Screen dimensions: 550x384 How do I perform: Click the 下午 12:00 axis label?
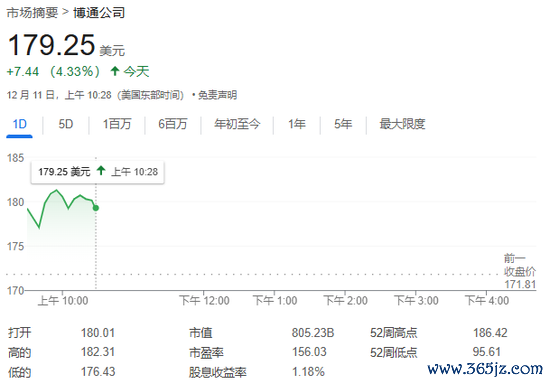click(204, 301)
